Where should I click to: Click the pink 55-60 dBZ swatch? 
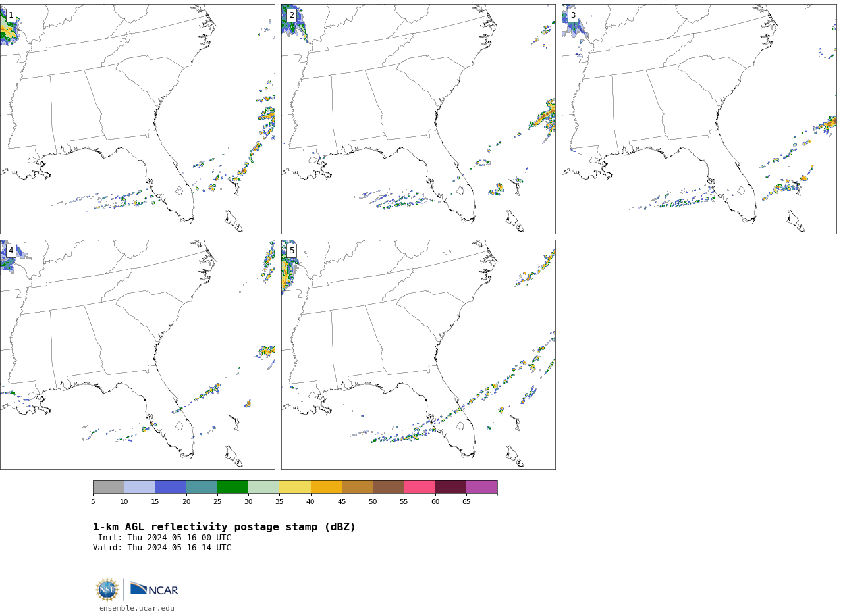[x=420, y=487]
